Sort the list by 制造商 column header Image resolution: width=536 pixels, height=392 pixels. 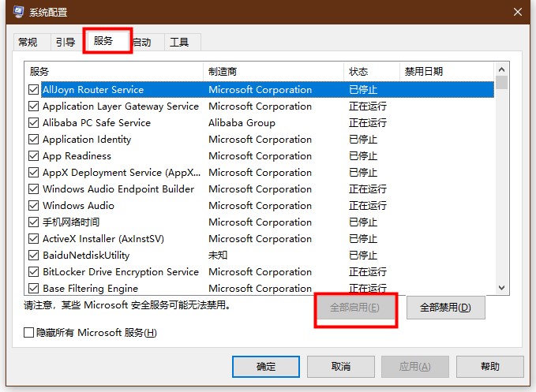coord(272,71)
